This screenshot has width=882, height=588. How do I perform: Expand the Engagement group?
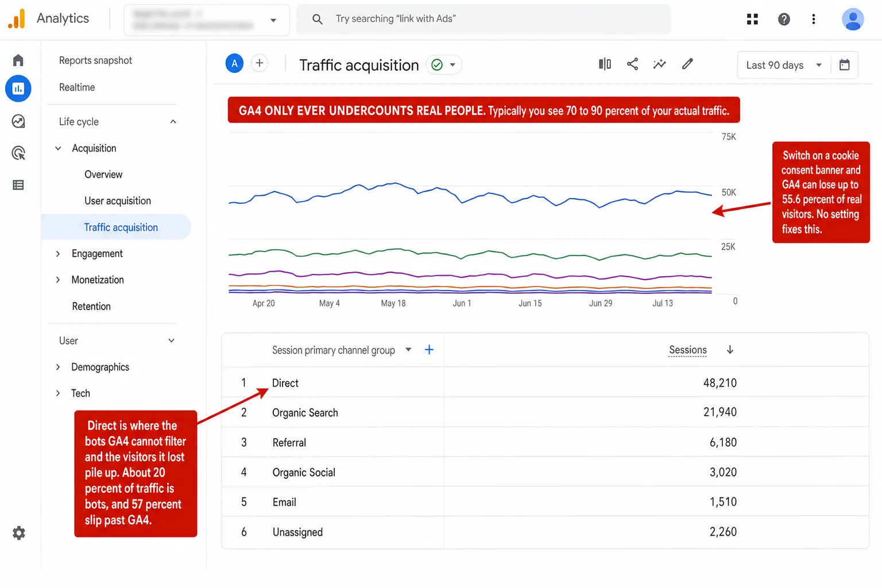click(58, 254)
